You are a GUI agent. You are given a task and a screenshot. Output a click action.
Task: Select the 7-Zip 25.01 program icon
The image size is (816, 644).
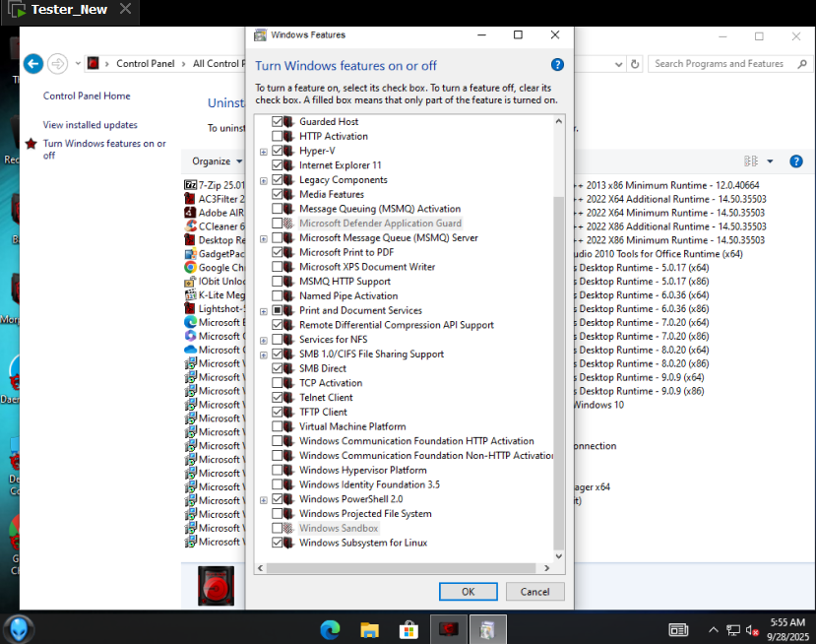(x=191, y=185)
